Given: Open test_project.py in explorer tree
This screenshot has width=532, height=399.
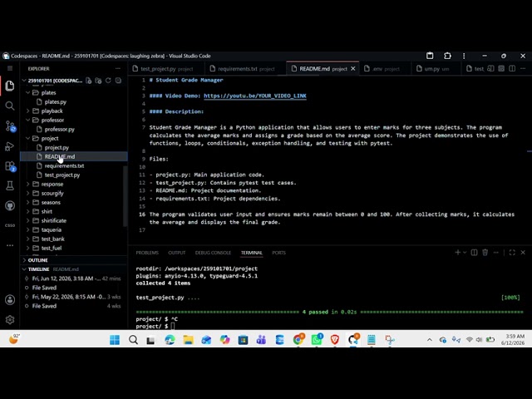Looking at the screenshot, I should pyautogui.click(x=62, y=175).
